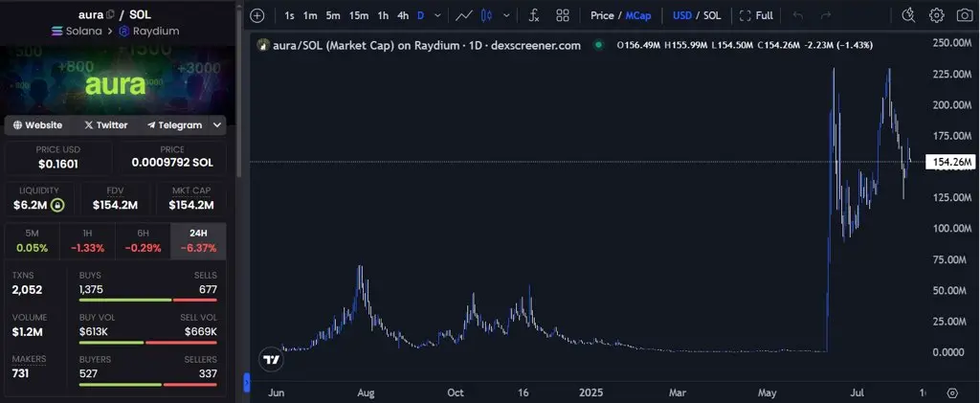Undo the last chart action

pyautogui.click(x=797, y=15)
